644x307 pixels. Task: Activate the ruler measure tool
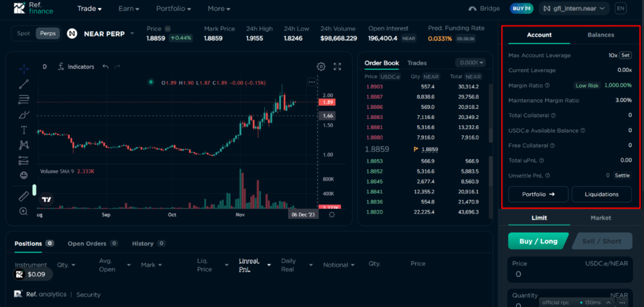24,196
